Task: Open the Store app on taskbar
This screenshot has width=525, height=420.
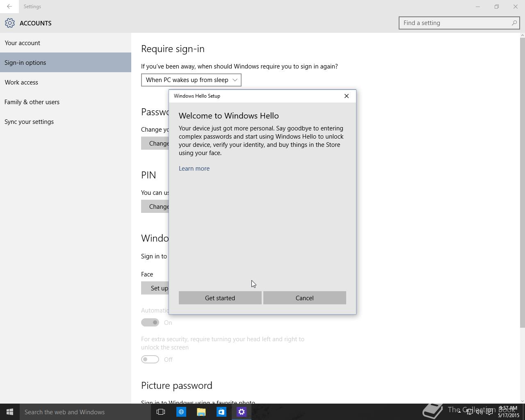Action: 221,412
